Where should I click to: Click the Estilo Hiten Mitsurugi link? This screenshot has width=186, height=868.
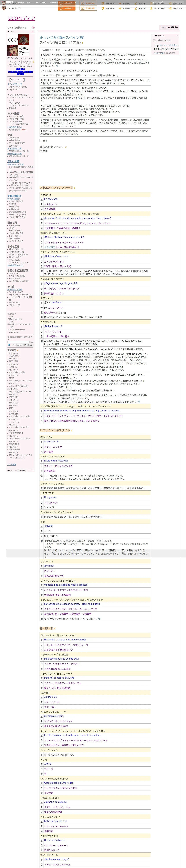(56, 461)
